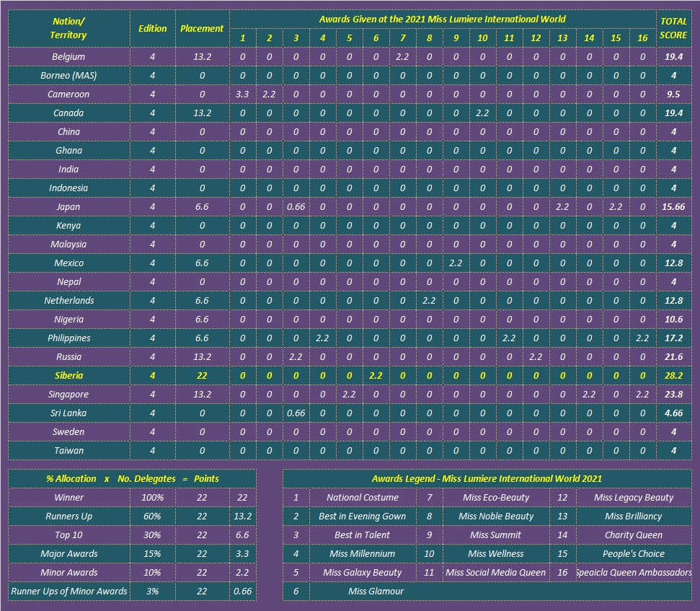Image resolution: width=700 pixels, height=611 pixels.
Task: Click the China nation cell
Action: coord(68,132)
